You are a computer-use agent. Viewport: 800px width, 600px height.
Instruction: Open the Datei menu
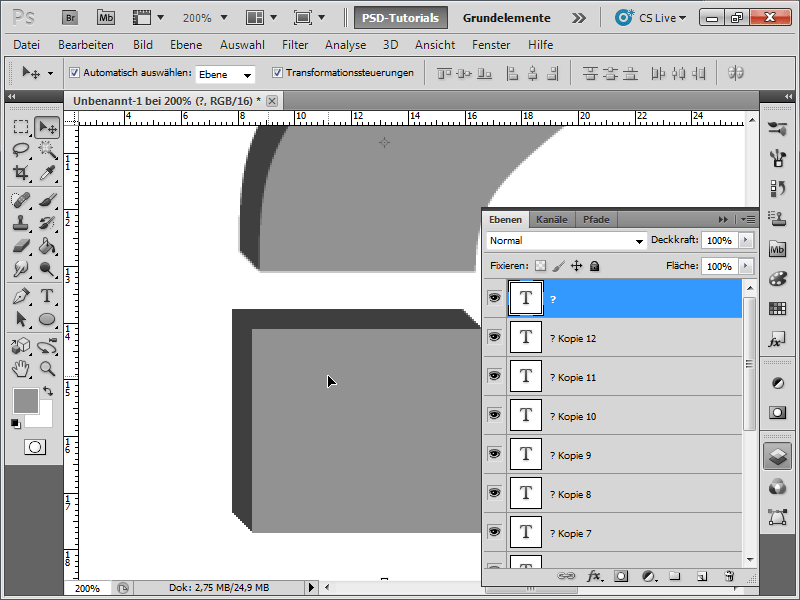pos(27,45)
